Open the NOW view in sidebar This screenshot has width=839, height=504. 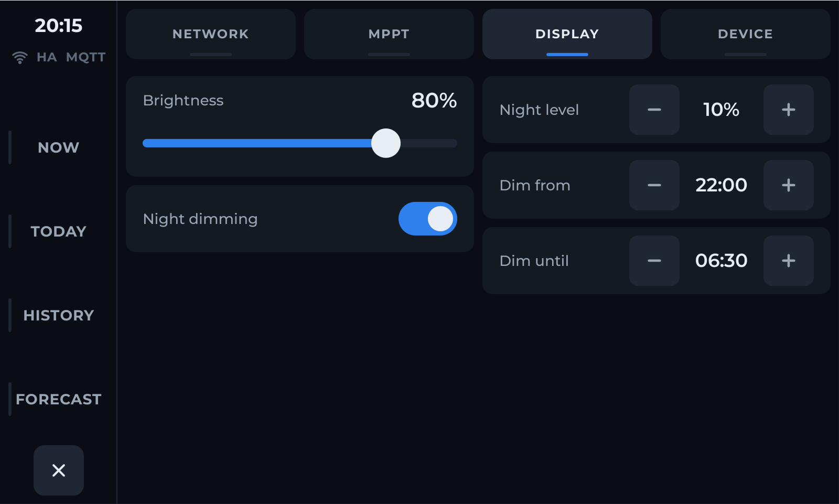[59, 147]
